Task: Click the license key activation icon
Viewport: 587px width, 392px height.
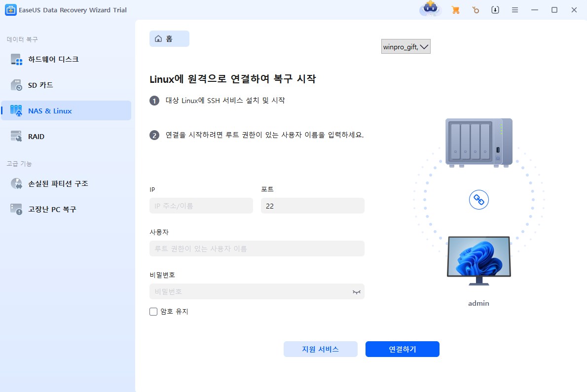Action: click(x=475, y=9)
